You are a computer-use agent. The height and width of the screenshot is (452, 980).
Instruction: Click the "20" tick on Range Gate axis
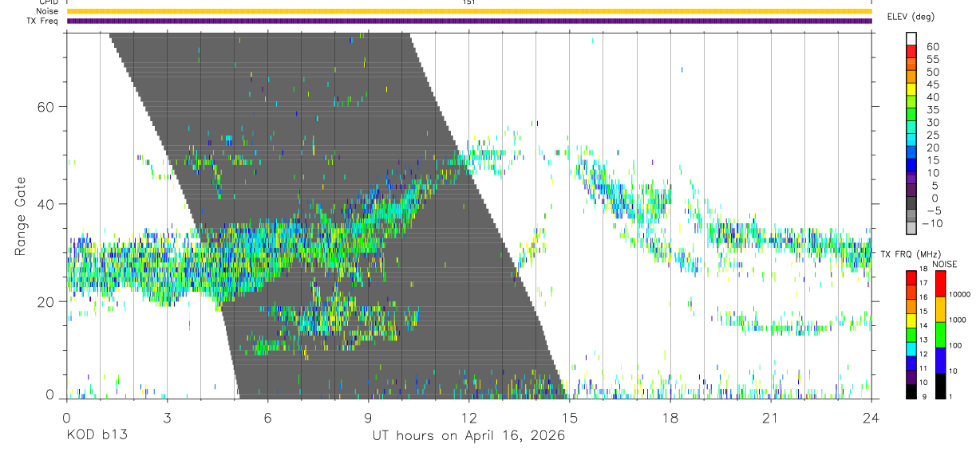[x=48, y=301]
